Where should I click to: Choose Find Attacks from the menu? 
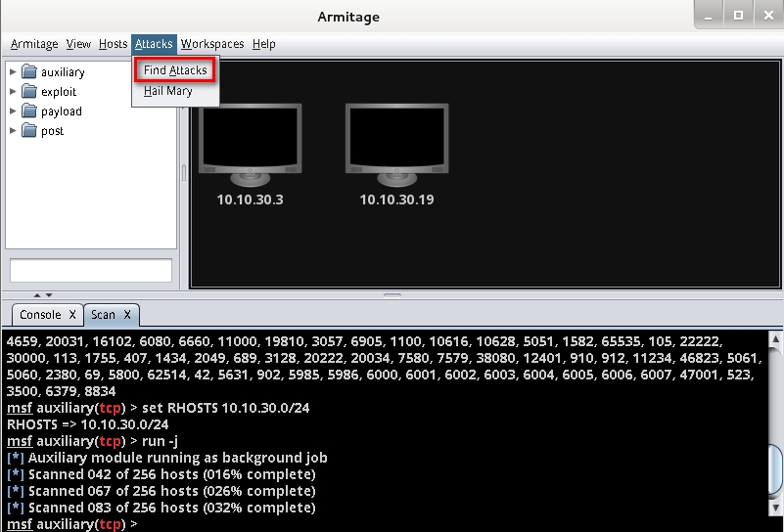(x=175, y=70)
